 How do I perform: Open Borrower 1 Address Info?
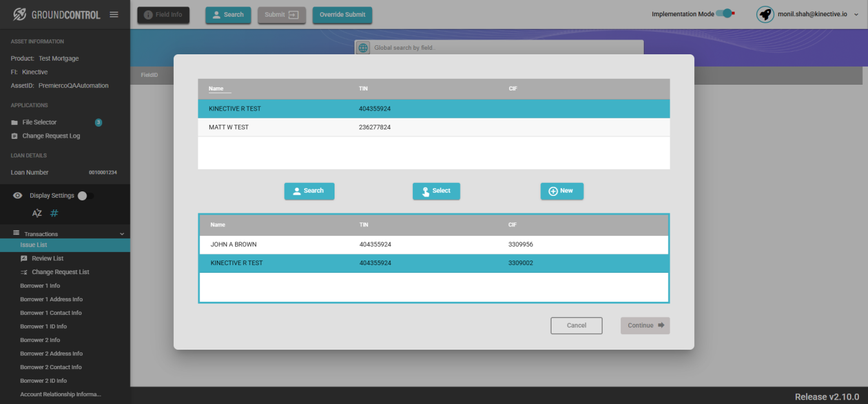(51, 299)
